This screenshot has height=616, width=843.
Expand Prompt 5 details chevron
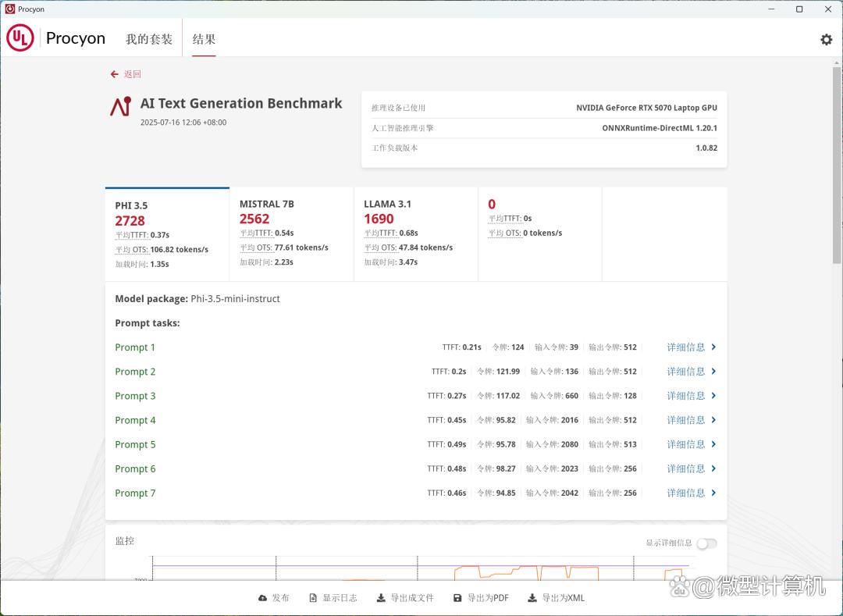click(713, 444)
